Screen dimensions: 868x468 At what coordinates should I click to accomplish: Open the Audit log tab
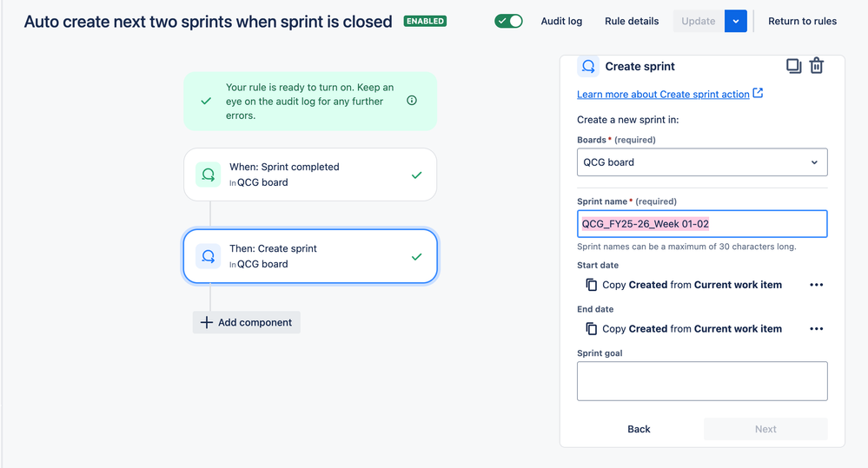coord(561,21)
